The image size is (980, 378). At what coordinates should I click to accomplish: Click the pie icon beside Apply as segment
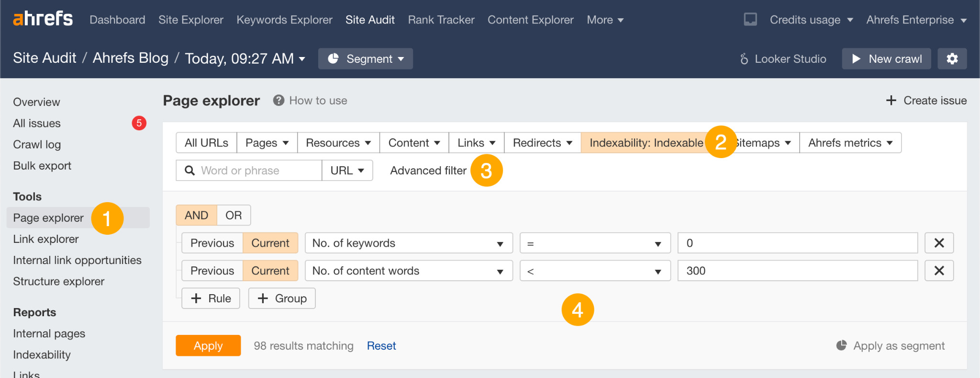(x=841, y=345)
